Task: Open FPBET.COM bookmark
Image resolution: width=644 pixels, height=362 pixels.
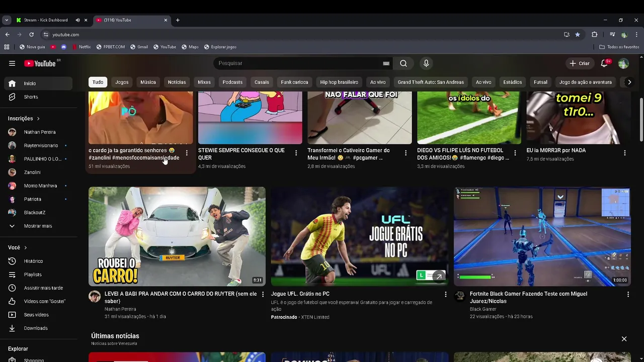Action: [x=110, y=47]
